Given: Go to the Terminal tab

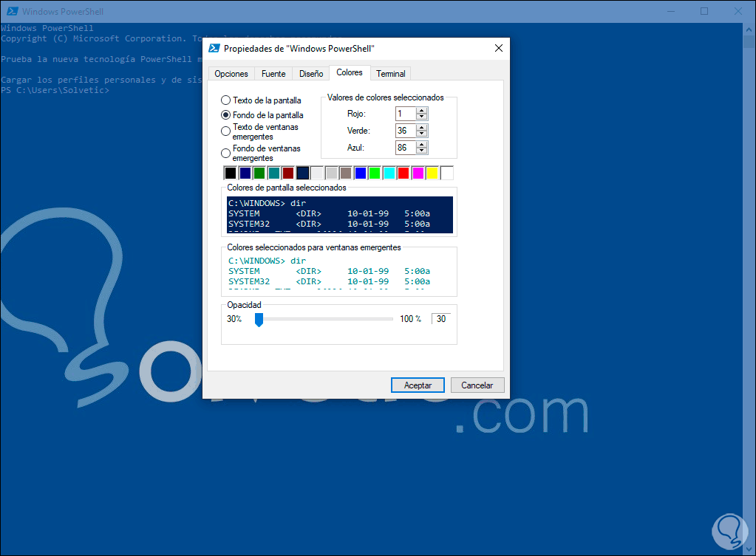Looking at the screenshot, I should [390, 74].
